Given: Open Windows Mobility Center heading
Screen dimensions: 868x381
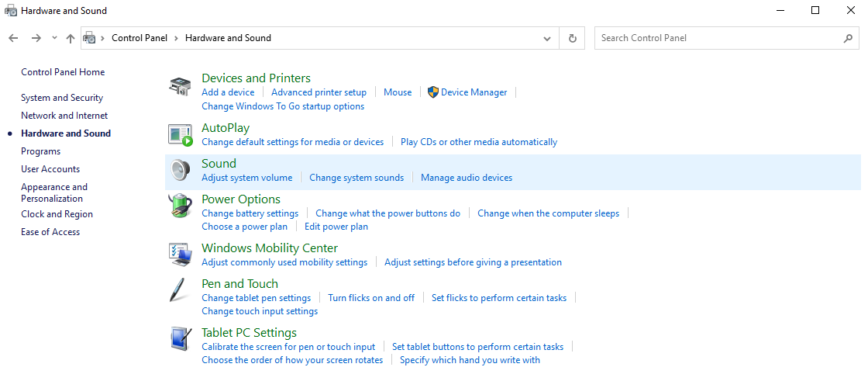Looking at the screenshot, I should 270,248.
